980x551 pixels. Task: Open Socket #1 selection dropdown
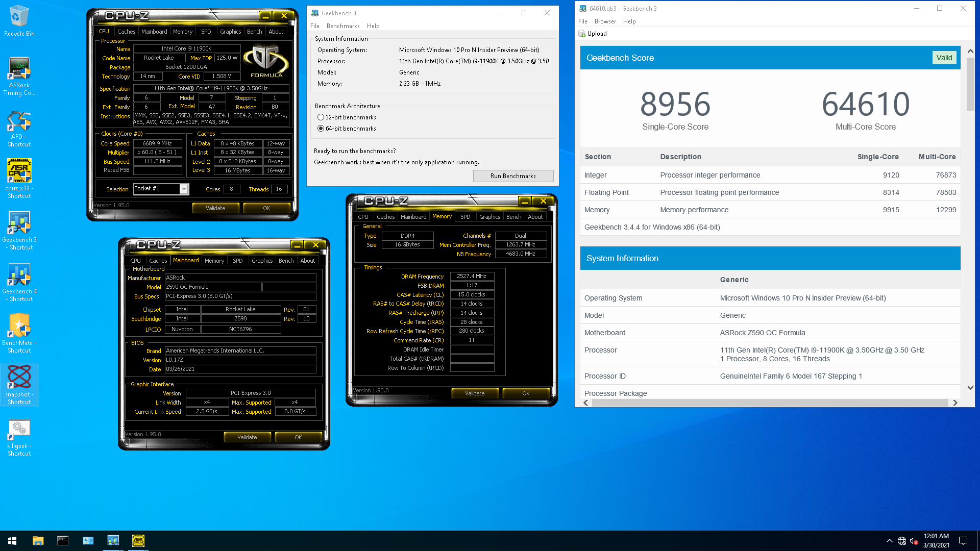tap(184, 189)
